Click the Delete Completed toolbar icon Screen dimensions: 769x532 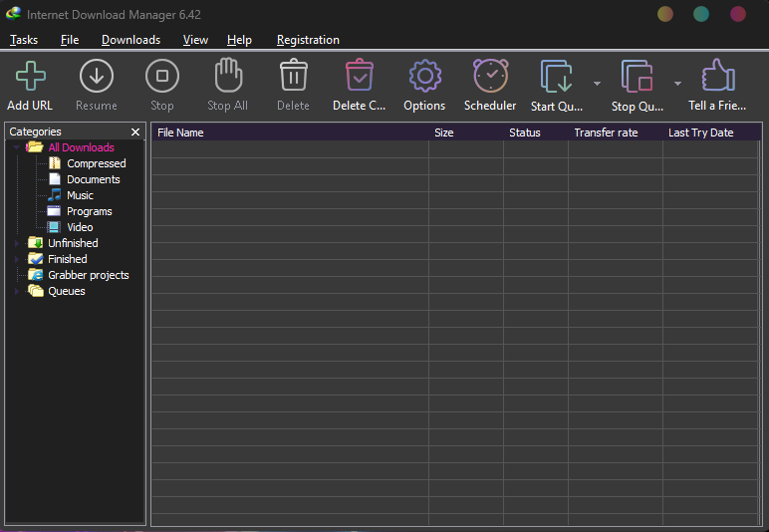(359, 75)
